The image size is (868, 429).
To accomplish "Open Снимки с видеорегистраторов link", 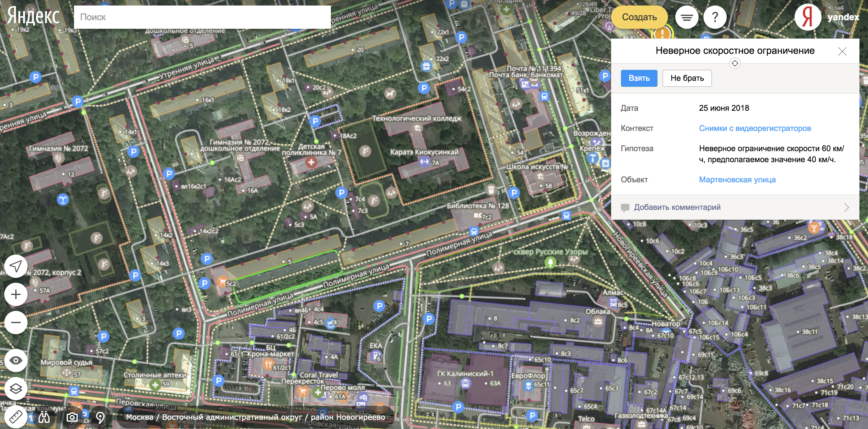I will tap(755, 129).
